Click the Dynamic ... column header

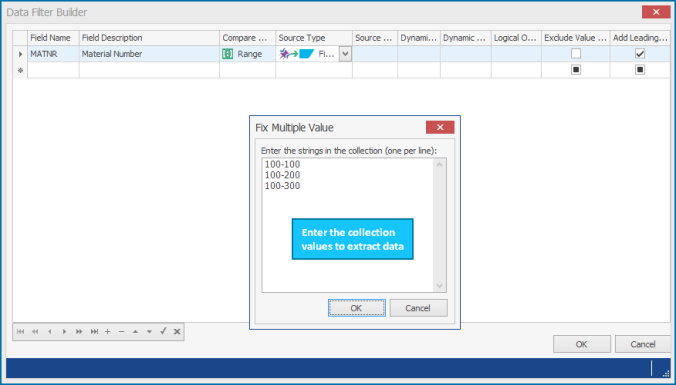[x=466, y=38]
